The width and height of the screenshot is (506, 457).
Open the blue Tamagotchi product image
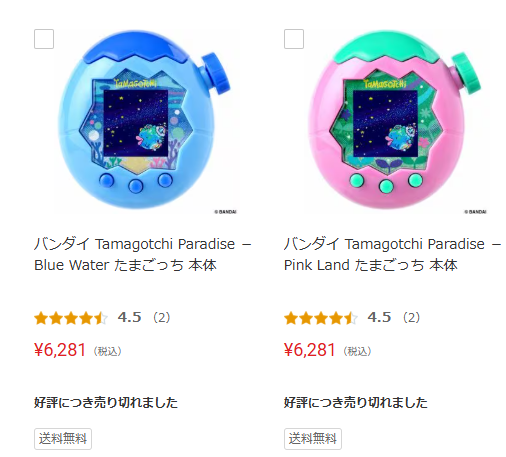pos(144,120)
